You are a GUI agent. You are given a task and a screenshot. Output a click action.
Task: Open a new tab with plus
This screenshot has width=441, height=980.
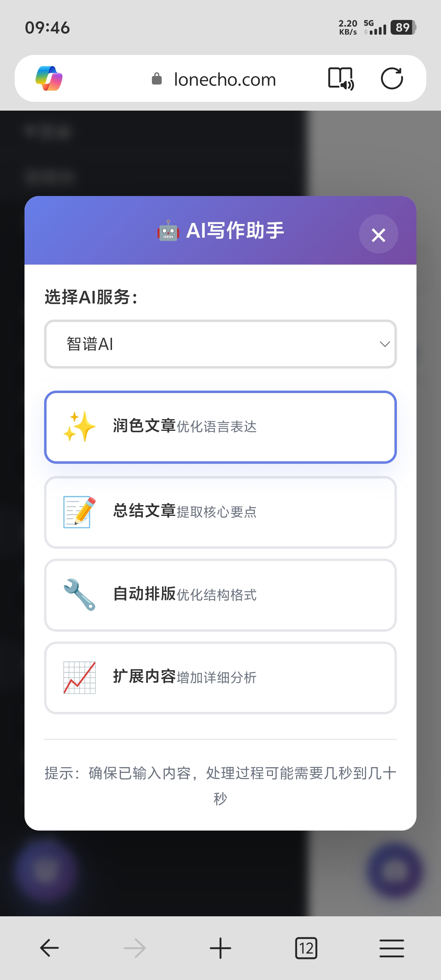(220, 948)
